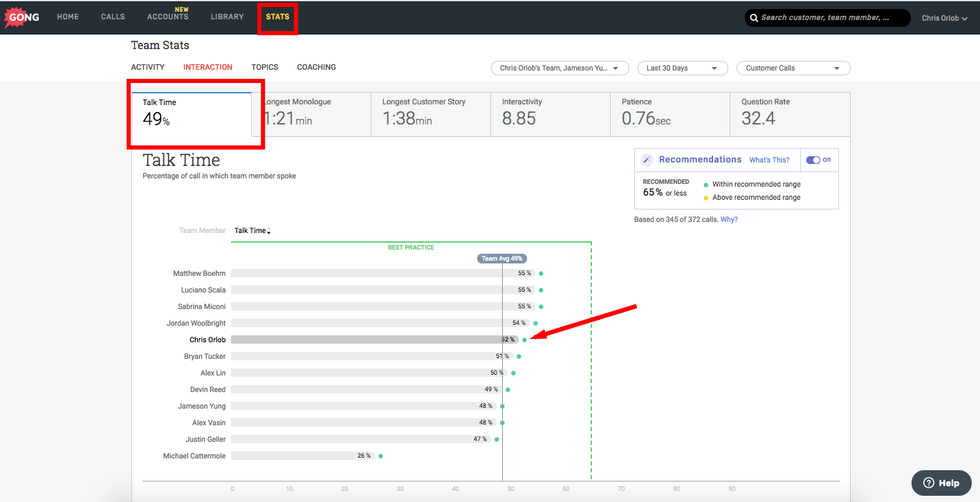Click the Why? link
This screenshot has width=980, height=502.
point(729,219)
